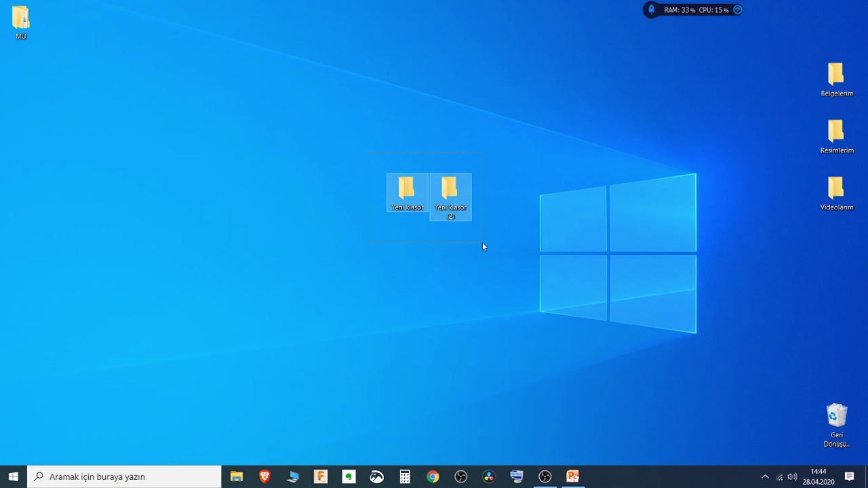Click the Show desktop strip at taskbar end

(x=866, y=476)
